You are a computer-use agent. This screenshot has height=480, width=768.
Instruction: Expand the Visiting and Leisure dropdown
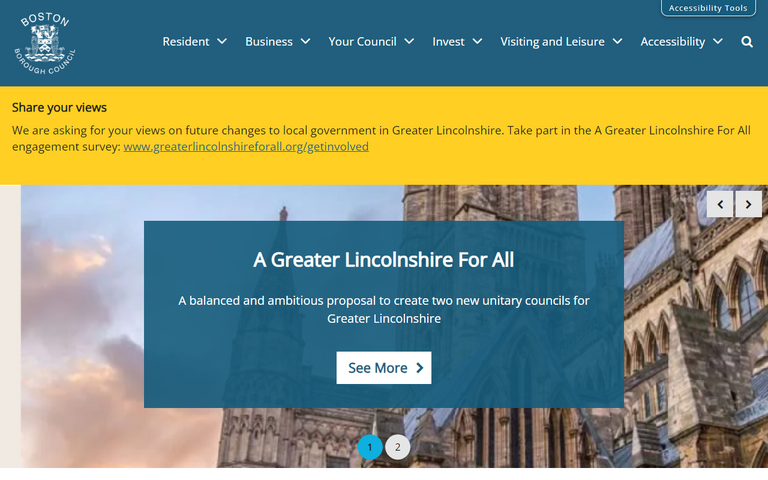click(561, 42)
